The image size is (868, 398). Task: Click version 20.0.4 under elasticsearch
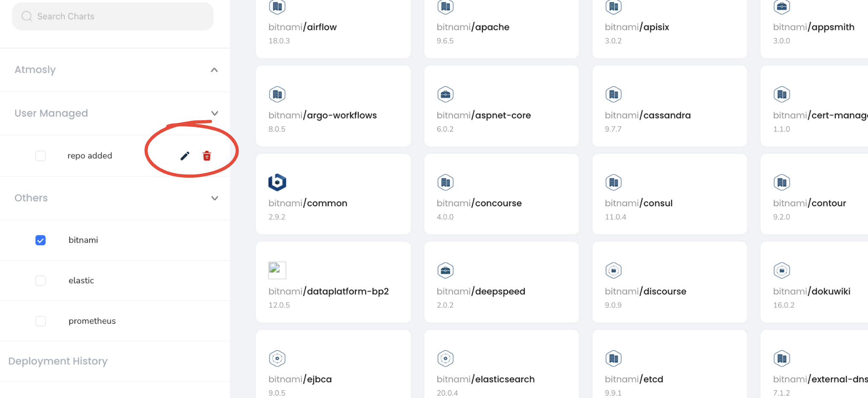447,393
